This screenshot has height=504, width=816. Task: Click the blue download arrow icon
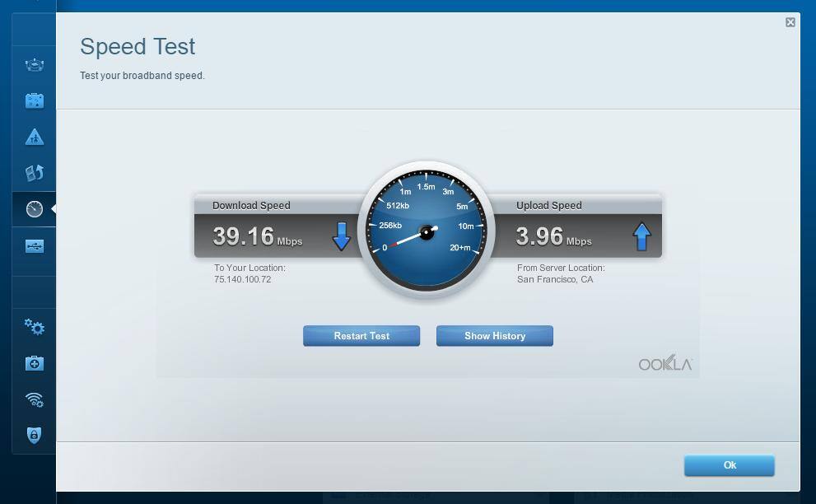click(341, 236)
